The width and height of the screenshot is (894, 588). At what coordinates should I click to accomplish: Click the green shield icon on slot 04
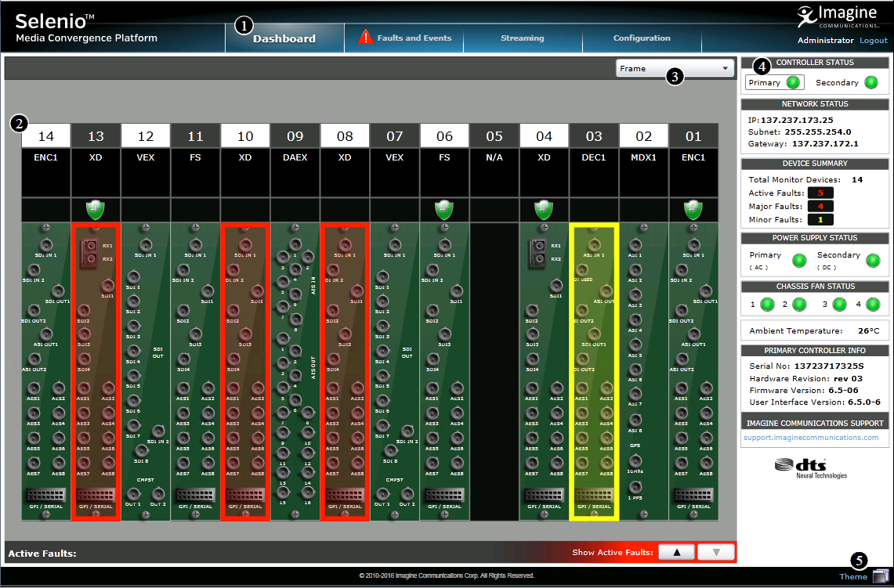point(544,209)
